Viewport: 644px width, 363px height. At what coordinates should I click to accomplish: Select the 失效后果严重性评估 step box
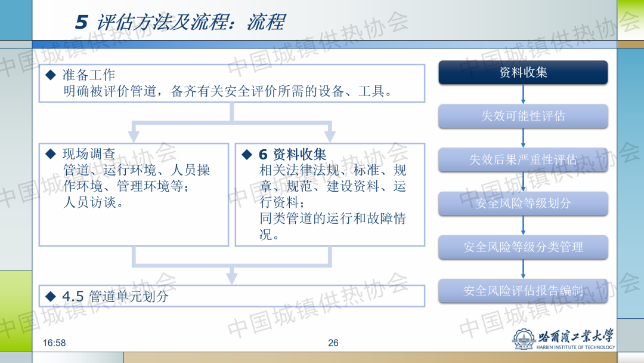pos(523,160)
